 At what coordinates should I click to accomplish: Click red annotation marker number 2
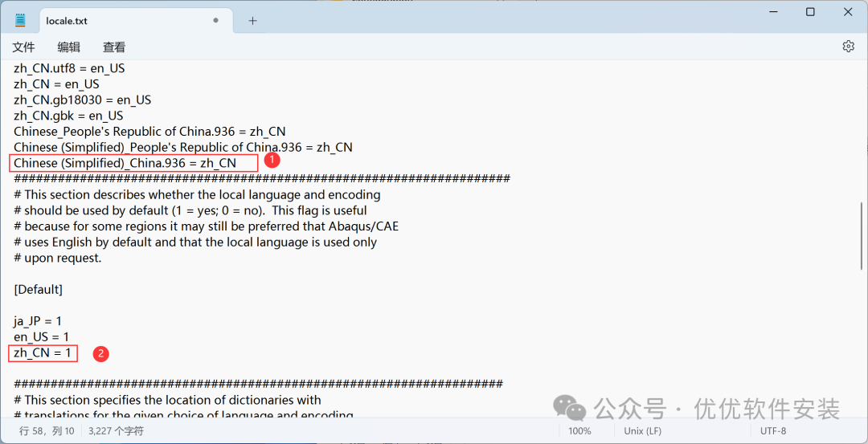point(100,353)
